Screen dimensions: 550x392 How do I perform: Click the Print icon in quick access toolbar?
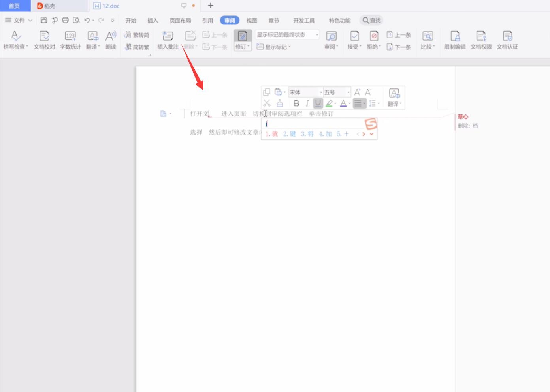65,20
